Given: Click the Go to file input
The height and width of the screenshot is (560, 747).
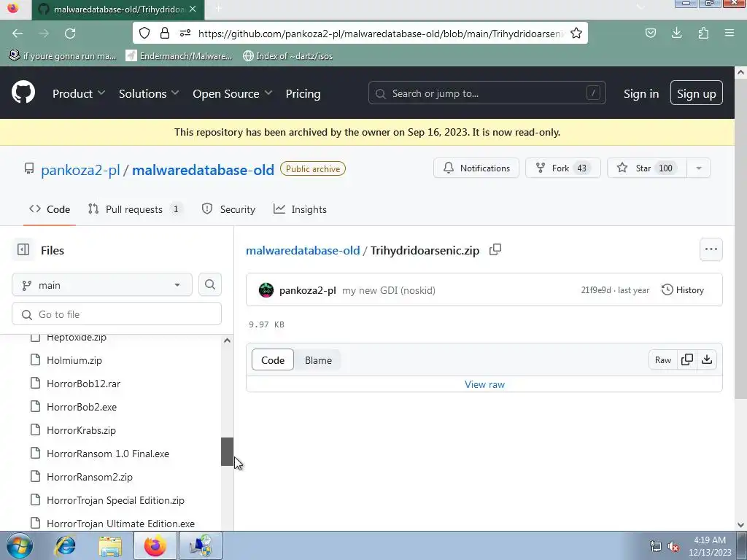Looking at the screenshot, I should coord(117,314).
